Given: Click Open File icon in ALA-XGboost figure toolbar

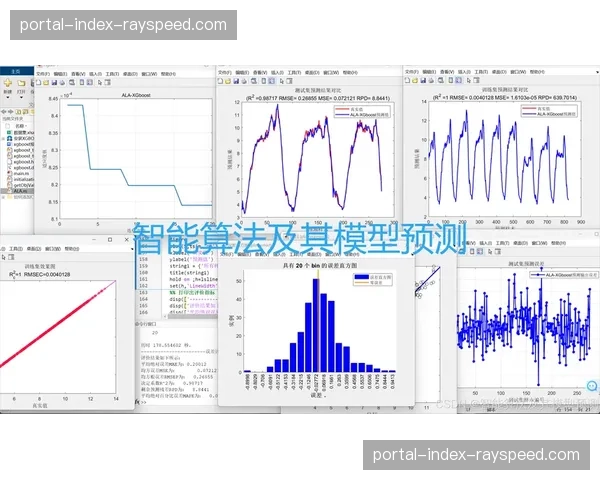Looking at the screenshot, I should pyautogui.click(x=46, y=84).
